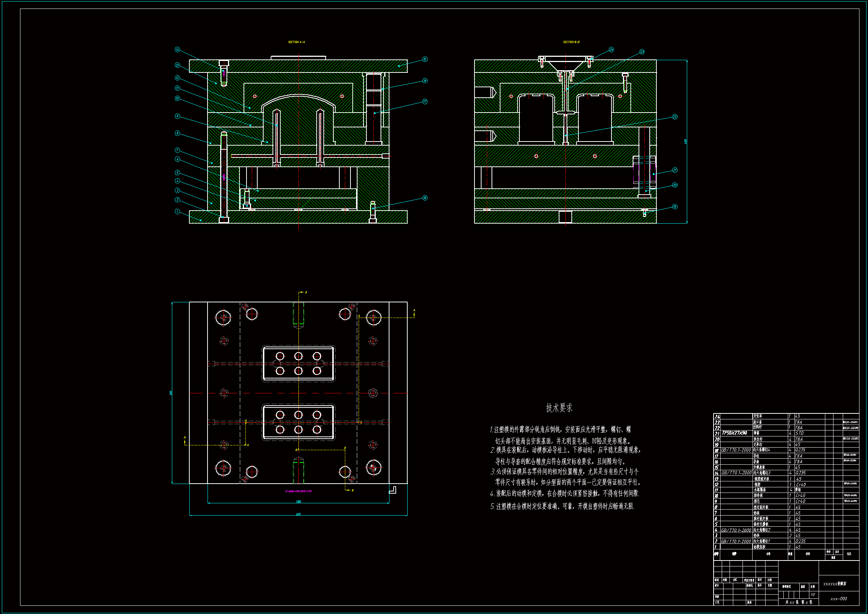Select balloon 1 at bottom-left of Section A-A

pyautogui.click(x=177, y=211)
